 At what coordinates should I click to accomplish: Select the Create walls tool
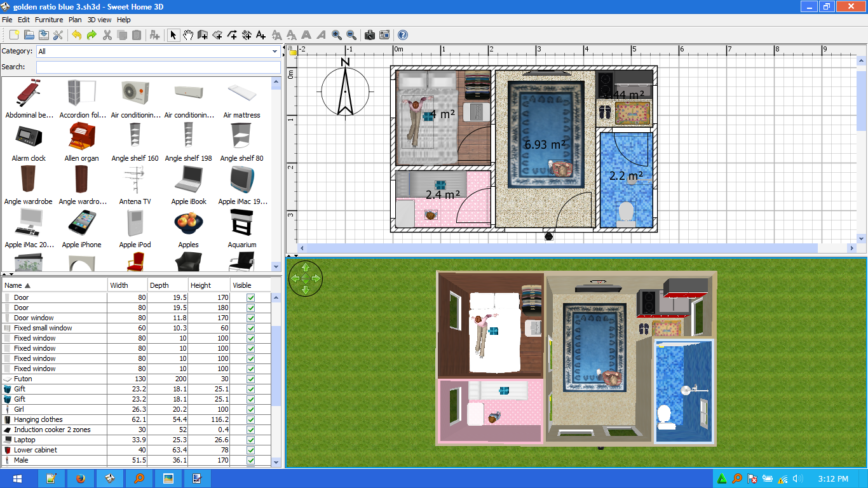tap(203, 35)
